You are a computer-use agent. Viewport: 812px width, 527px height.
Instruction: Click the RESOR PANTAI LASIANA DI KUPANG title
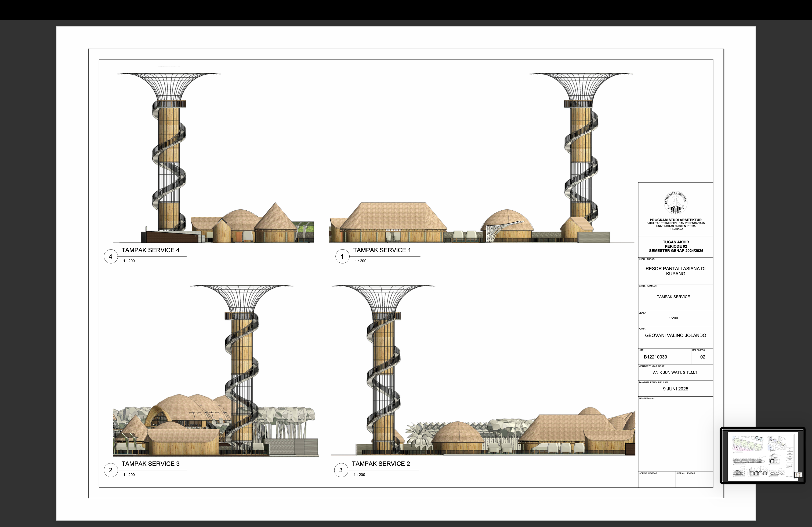coord(675,271)
